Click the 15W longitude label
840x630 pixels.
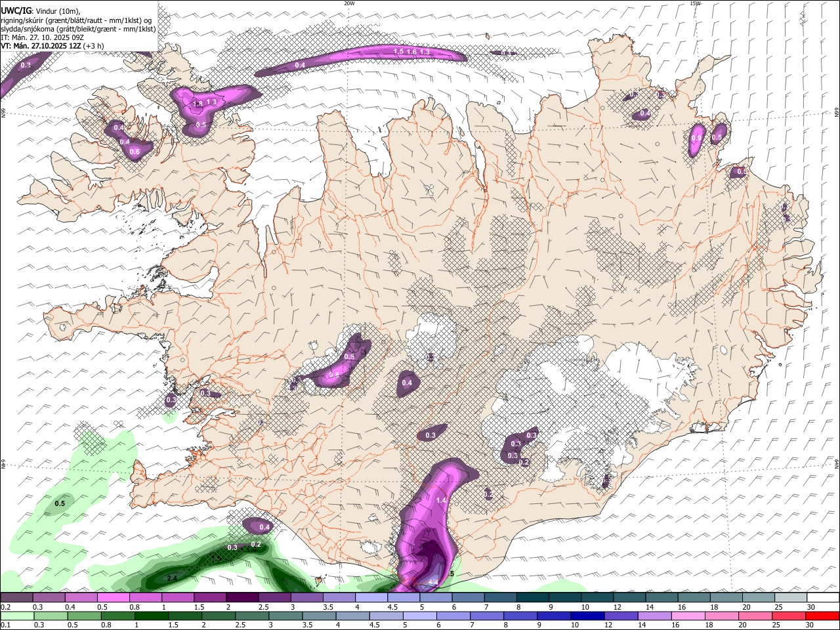tap(695, 3)
